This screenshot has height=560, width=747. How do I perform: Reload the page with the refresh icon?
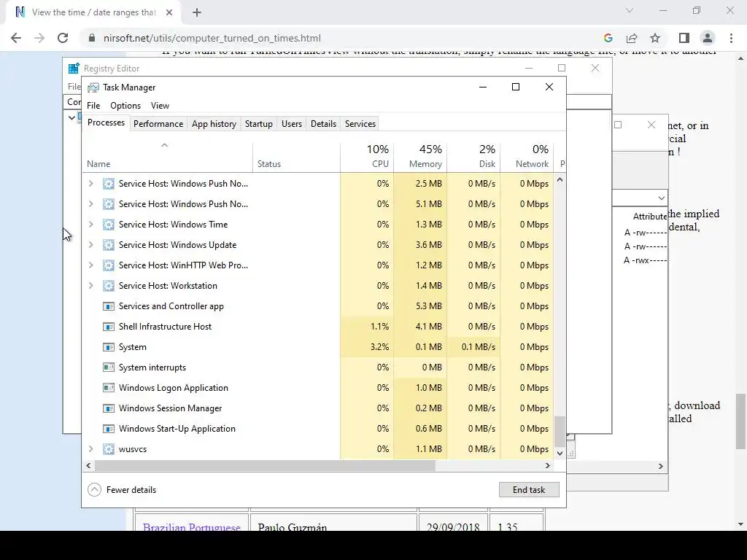(x=63, y=38)
